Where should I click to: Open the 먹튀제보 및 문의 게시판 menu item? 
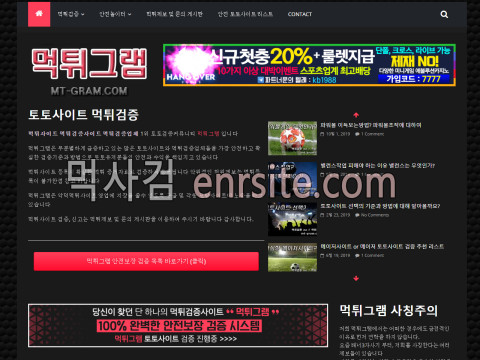pyautogui.click(x=174, y=14)
